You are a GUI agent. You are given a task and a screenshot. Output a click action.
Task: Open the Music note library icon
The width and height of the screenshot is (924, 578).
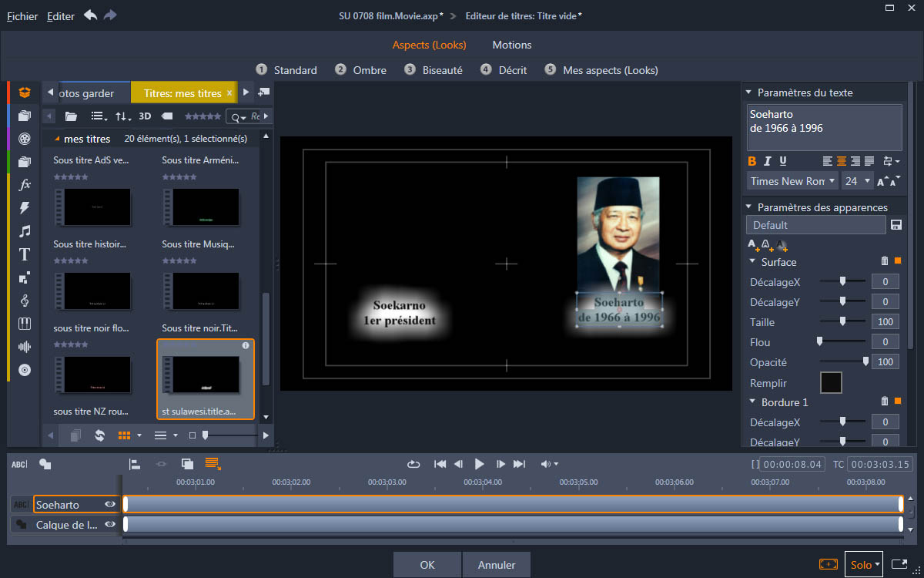click(x=25, y=231)
